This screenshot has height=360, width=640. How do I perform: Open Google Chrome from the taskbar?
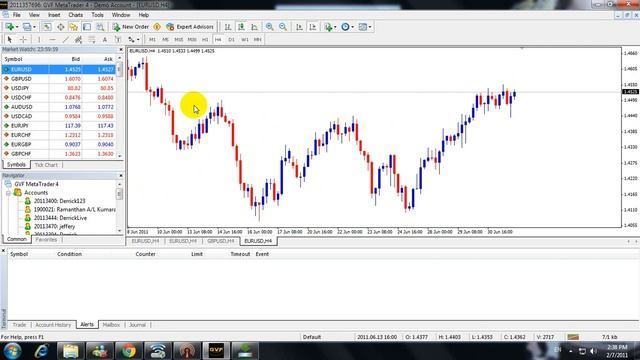[129, 351]
